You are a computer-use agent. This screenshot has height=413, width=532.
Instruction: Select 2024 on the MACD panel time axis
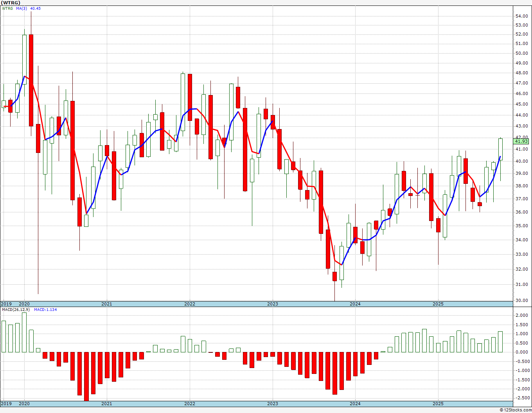pos(355,404)
